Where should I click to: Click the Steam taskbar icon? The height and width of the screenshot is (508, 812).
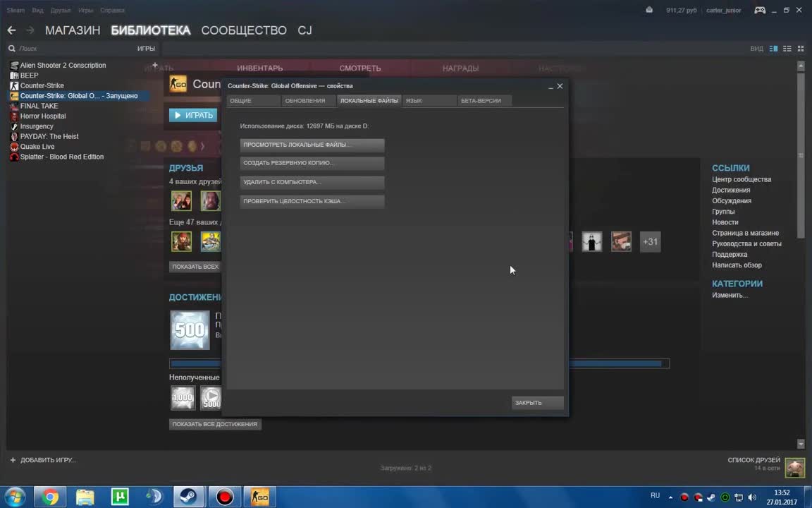[x=189, y=497]
